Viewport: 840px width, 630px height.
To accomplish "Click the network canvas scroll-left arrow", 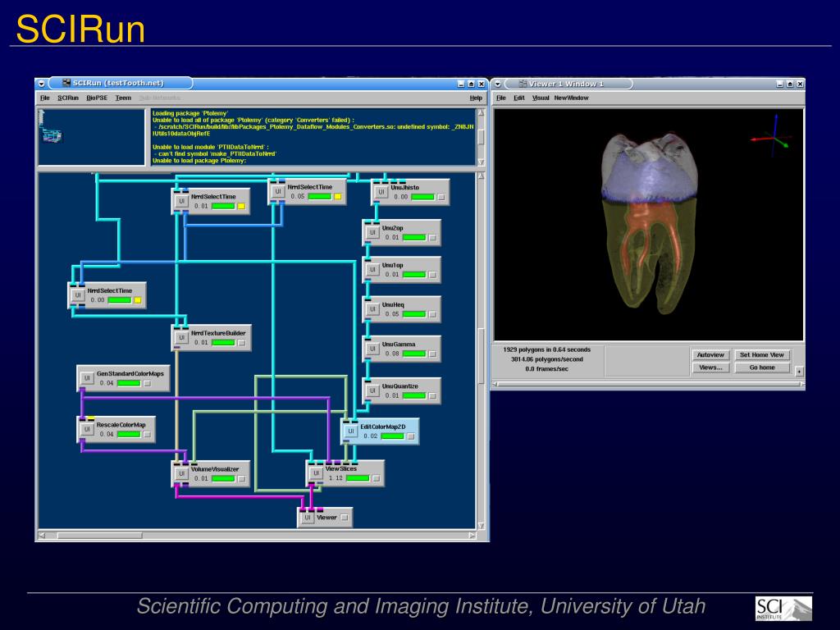I will pos(42,535).
